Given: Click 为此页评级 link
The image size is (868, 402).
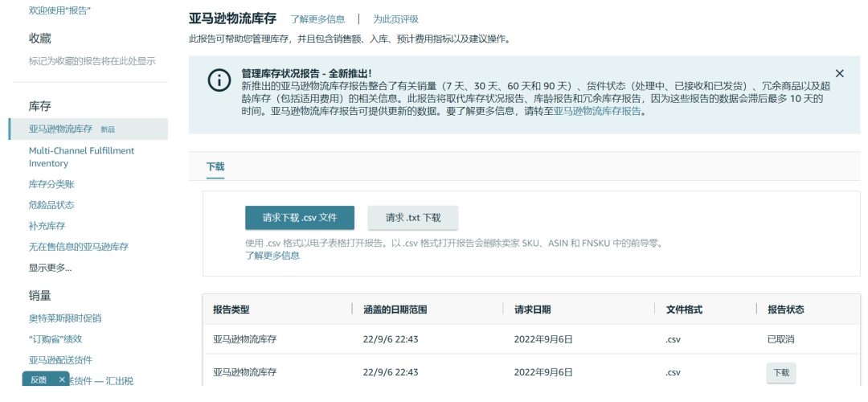Looking at the screenshot, I should (395, 19).
